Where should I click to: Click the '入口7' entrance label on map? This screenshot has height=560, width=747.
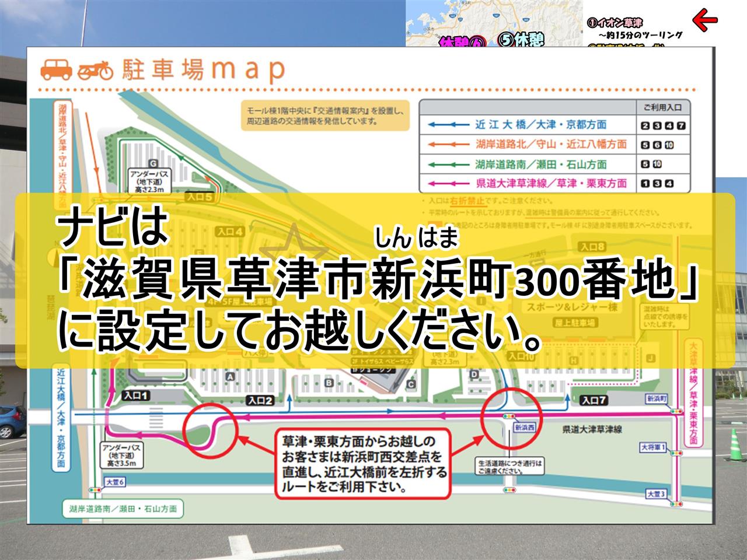point(594,400)
